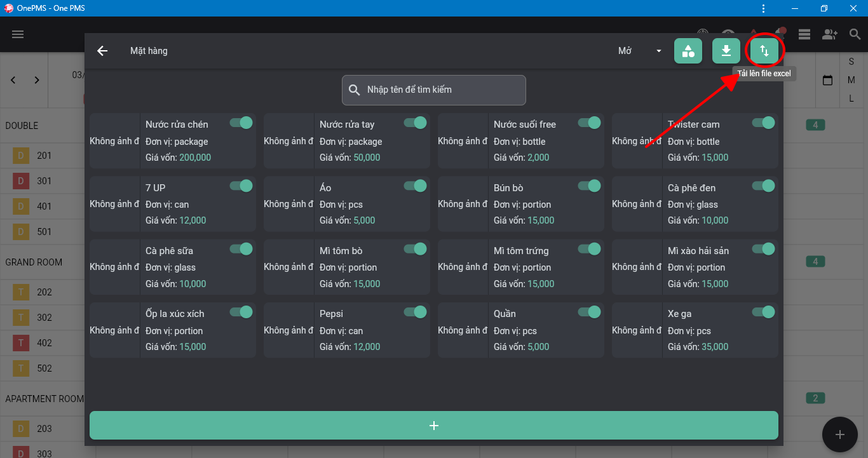Toggle the Cà phê đen switch
The width and height of the screenshot is (868, 458).
pyautogui.click(x=764, y=185)
